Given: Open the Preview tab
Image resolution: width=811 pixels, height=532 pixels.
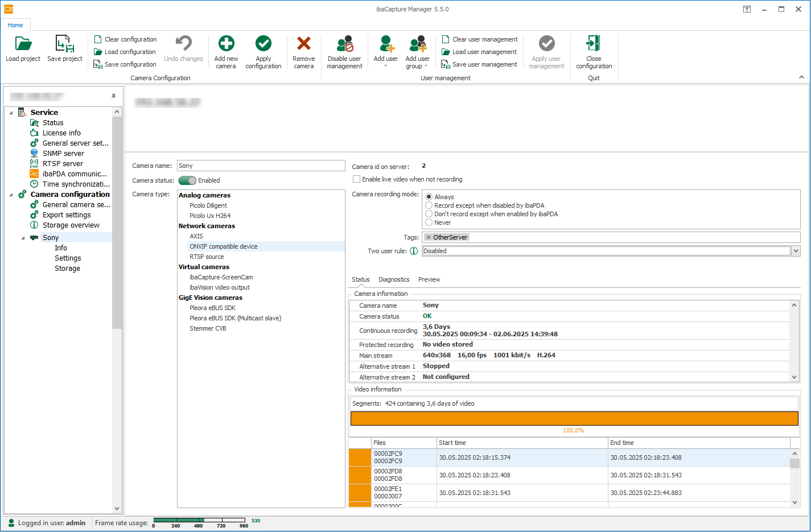Looking at the screenshot, I should (x=429, y=279).
